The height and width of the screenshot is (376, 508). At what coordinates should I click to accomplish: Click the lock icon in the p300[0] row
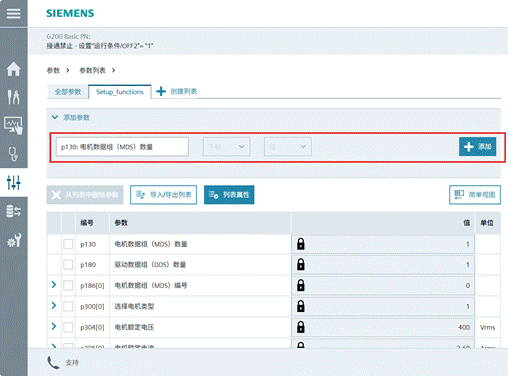click(301, 306)
